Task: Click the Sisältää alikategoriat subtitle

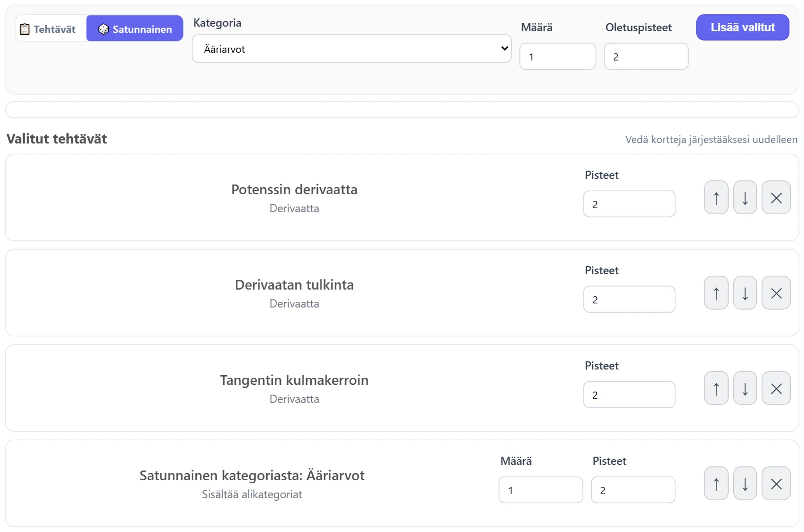Action: (252, 495)
